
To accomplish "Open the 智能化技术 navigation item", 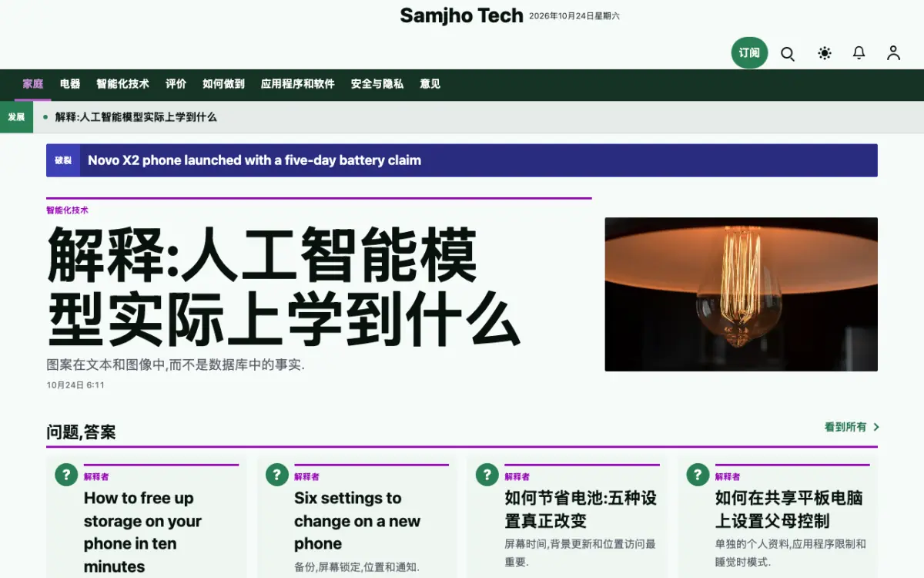I will tap(122, 84).
